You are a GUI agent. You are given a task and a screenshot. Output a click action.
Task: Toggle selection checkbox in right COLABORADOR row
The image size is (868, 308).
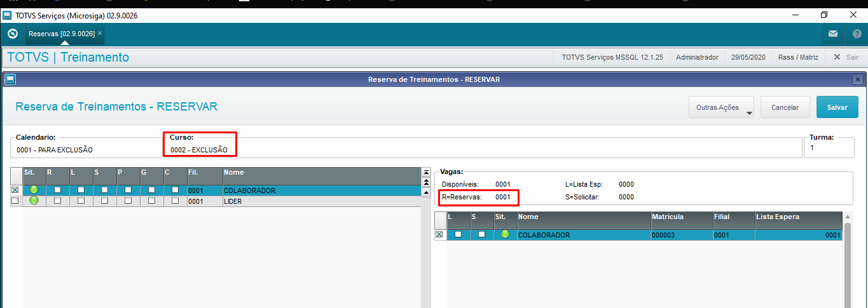point(439,234)
